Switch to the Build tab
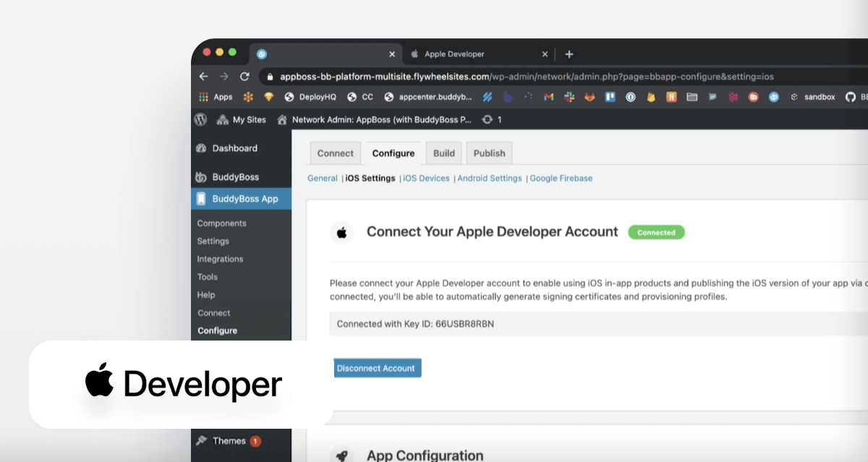The height and width of the screenshot is (462, 868). tap(444, 153)
